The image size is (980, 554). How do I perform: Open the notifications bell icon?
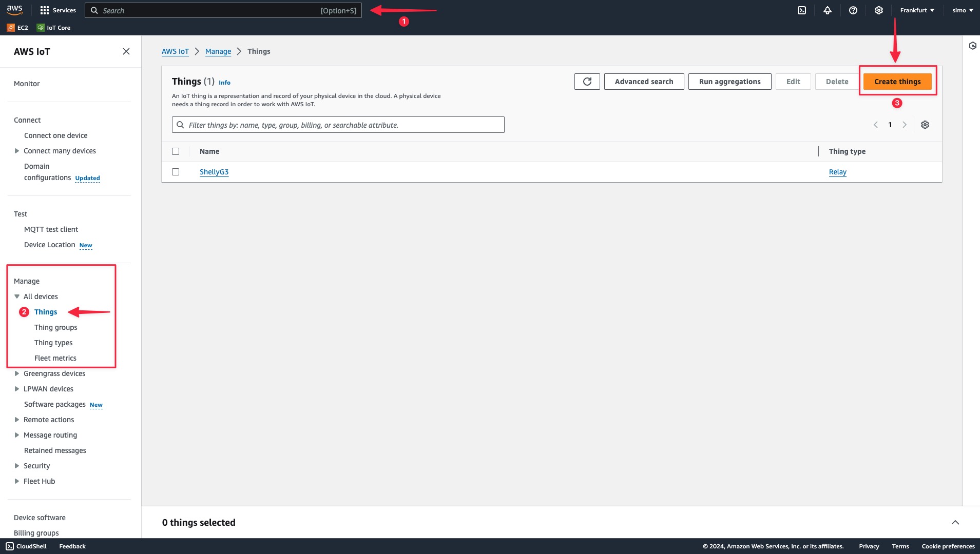827,10
